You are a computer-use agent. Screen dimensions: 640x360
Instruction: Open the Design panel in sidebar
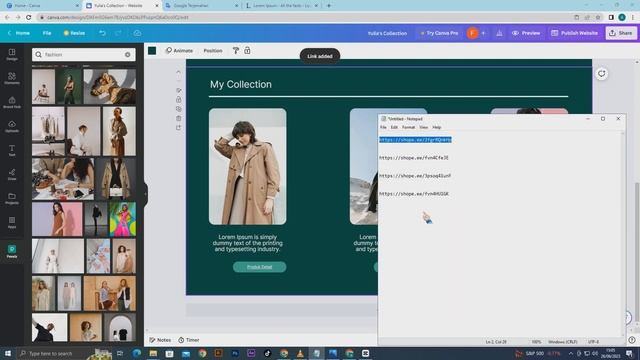[x=12, y=54]
